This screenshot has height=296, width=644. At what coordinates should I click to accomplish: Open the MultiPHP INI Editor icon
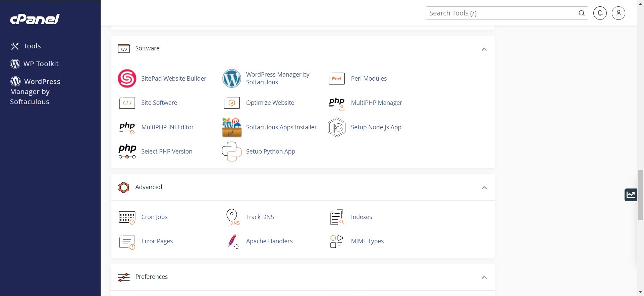(x=127, y=128)
